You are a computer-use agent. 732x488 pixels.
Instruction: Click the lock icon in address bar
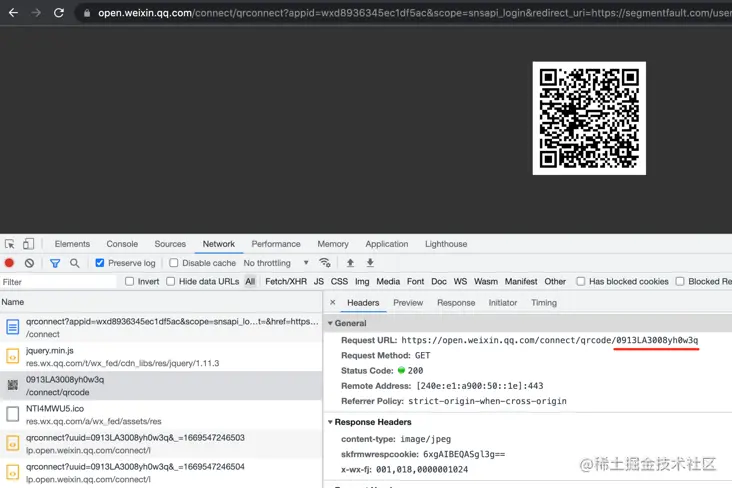[87, 13]
